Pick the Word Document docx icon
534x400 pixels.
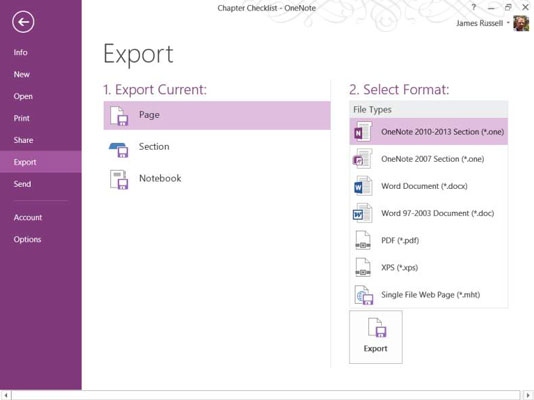tap(362, 186)
